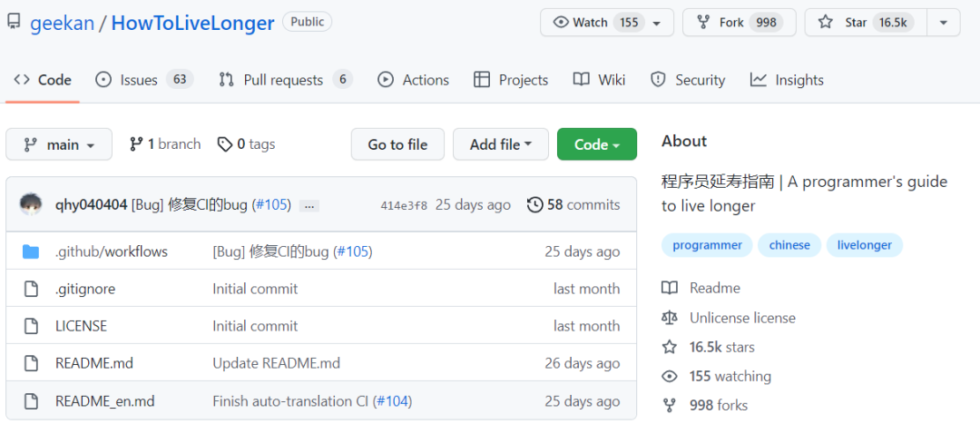Viewport: 980px width, 424px height.
Task: Click the file icon for LICENSE
Action: coord(31,326)
